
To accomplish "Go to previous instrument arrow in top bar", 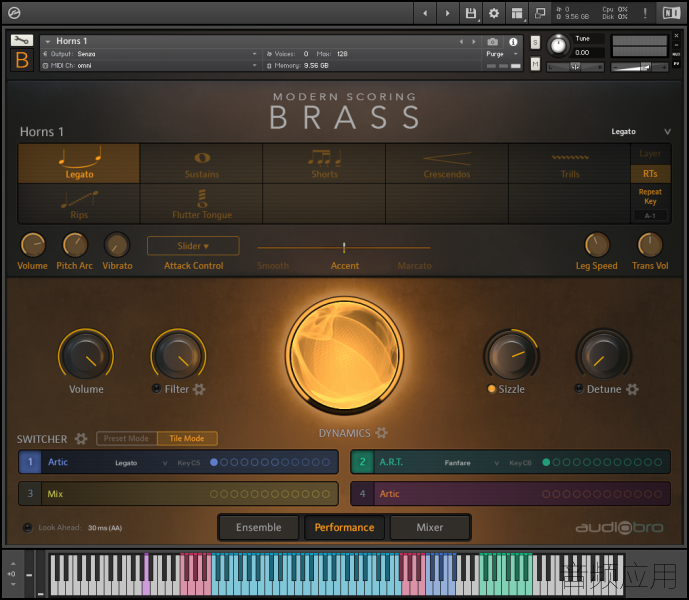I will pyautogui.click(x=425, y=13).
